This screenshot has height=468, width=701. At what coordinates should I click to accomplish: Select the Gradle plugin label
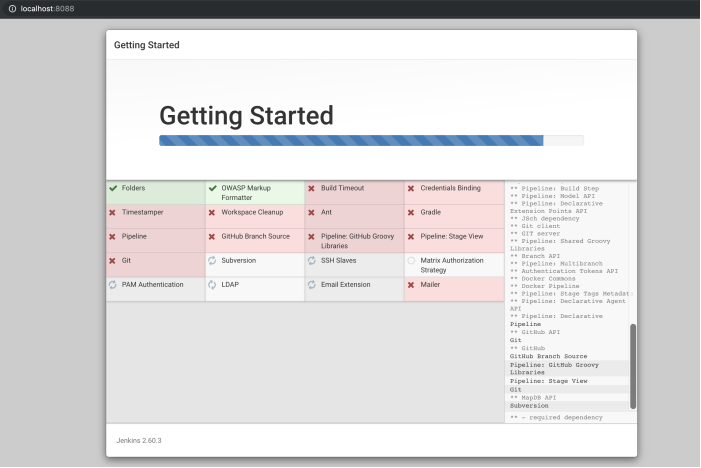point(431,212)
